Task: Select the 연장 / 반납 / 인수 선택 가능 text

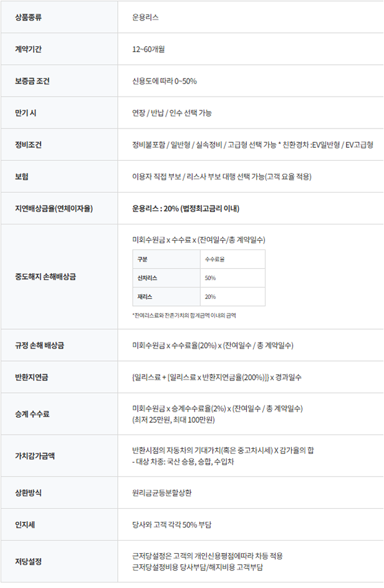Action: pyautogui.click(x=171, y=113)
